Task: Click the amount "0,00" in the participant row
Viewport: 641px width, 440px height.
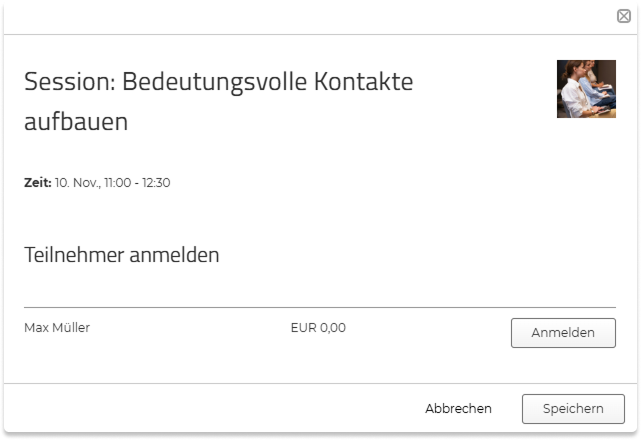Action: pyautogui.click(x=333, y=327)
